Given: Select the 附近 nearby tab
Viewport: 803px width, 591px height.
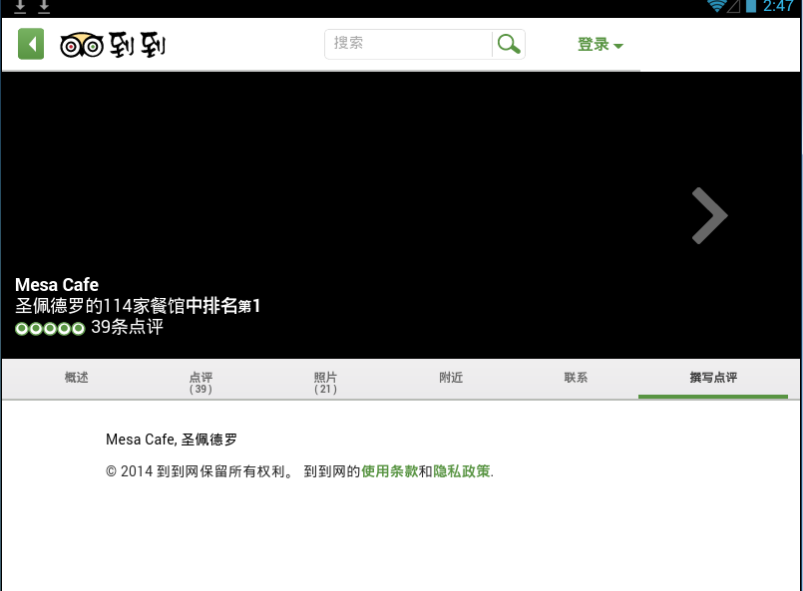Looking at the screenshot, I should (449, 376).
